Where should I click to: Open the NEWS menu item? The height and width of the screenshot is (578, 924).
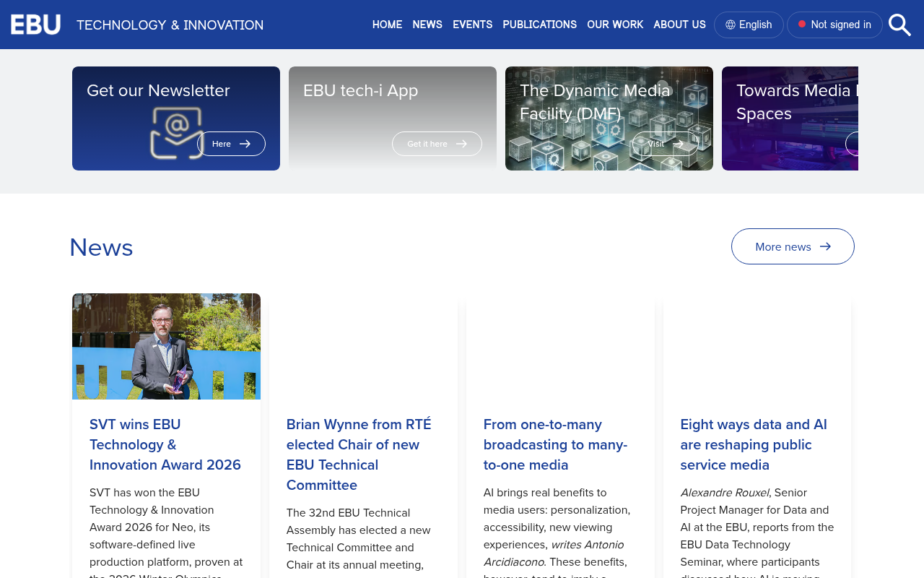pos(427,25)
